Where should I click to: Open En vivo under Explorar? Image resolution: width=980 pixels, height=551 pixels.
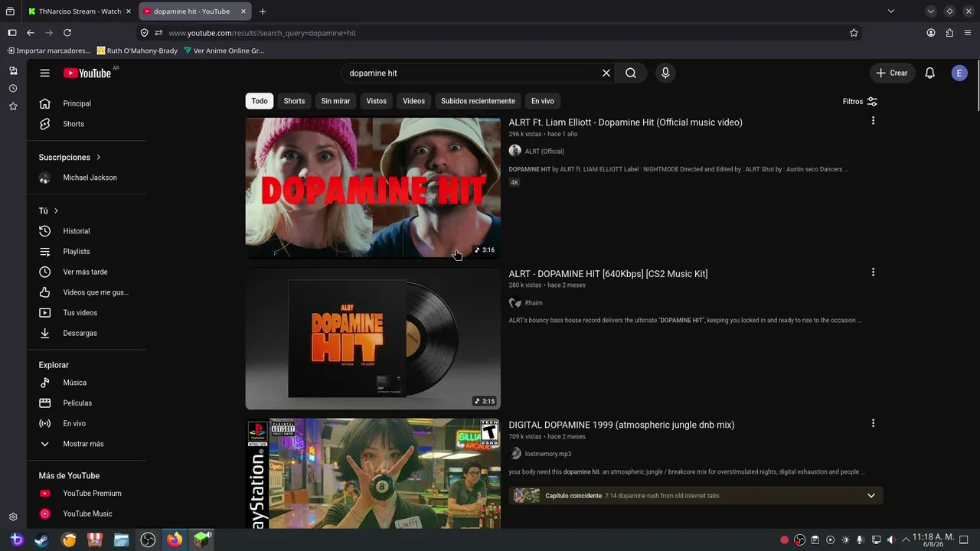86,423
